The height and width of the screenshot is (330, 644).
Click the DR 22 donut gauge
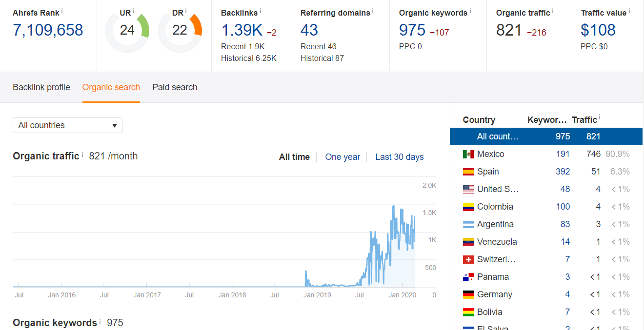pos(180,30)
